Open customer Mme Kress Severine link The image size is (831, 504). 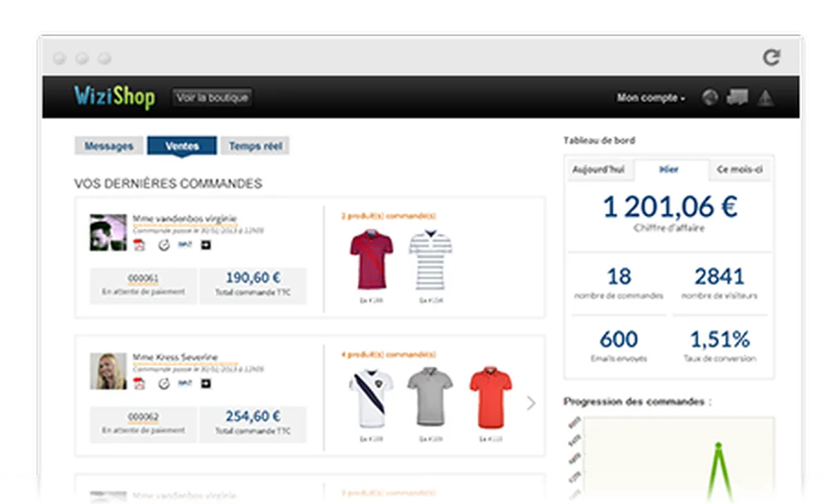tap(175, 358)
